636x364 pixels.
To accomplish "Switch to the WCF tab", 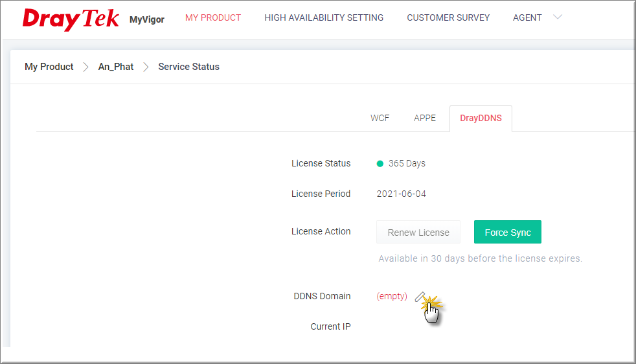I will [380, 118].
